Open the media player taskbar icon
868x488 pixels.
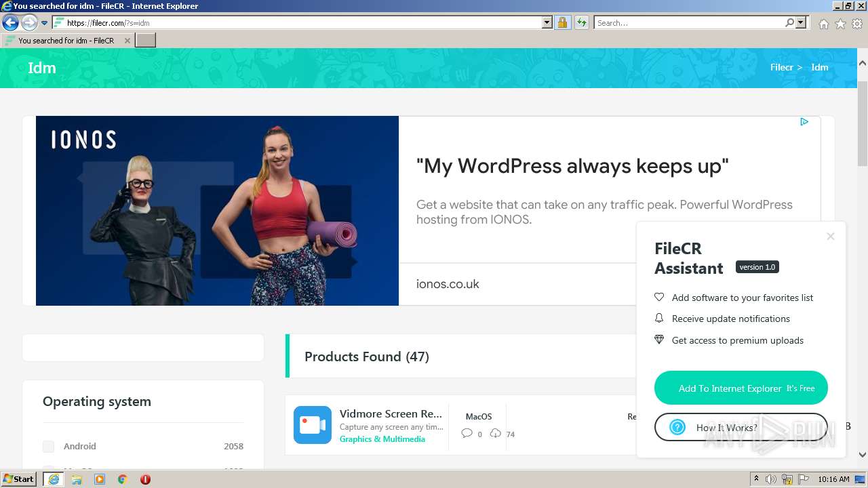[100, 479]
